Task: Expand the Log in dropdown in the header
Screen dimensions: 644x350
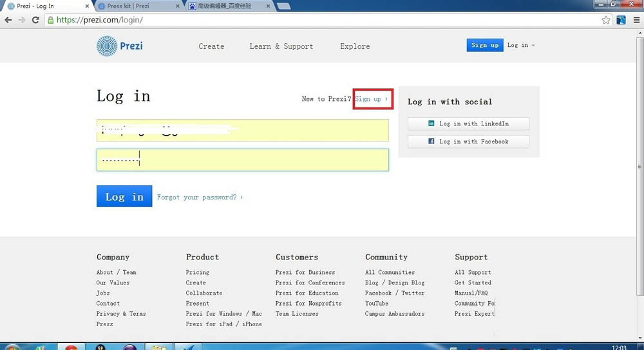Action: click(x=521, y=45)
